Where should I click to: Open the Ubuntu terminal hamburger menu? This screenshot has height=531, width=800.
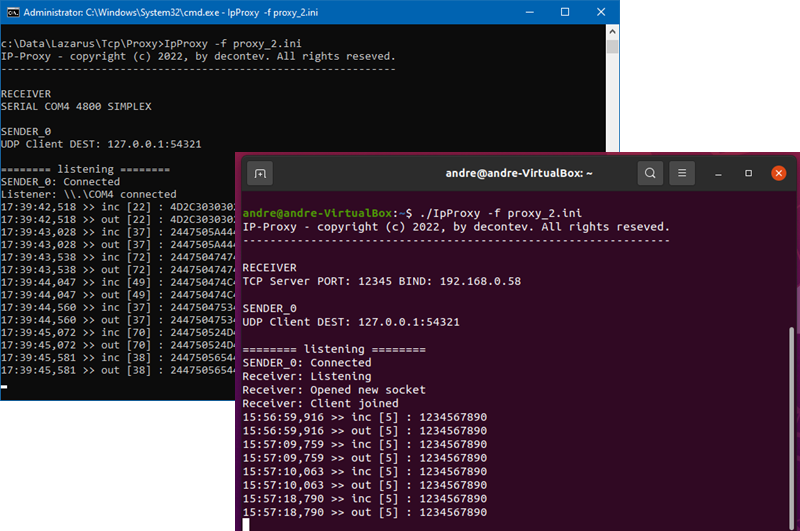tap(682, 173)
